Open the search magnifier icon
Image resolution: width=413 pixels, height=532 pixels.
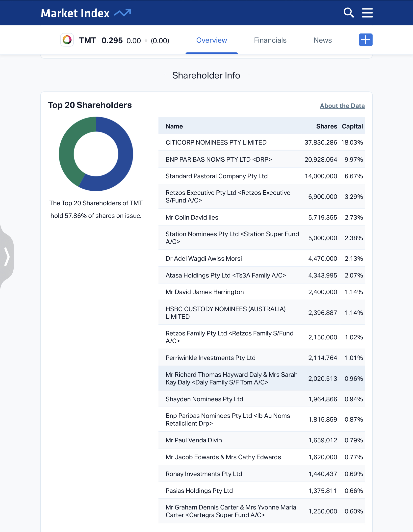[x=349, y=13]
